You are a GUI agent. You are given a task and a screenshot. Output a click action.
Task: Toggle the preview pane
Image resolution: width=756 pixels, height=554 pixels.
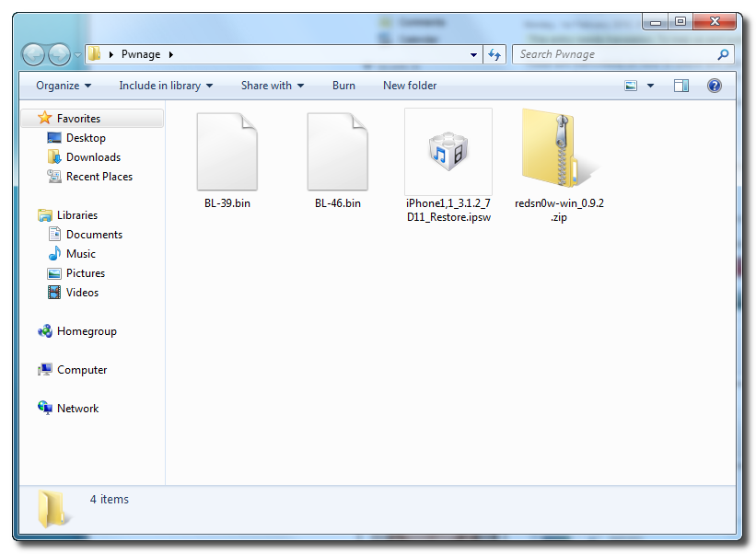click(681, 86)
